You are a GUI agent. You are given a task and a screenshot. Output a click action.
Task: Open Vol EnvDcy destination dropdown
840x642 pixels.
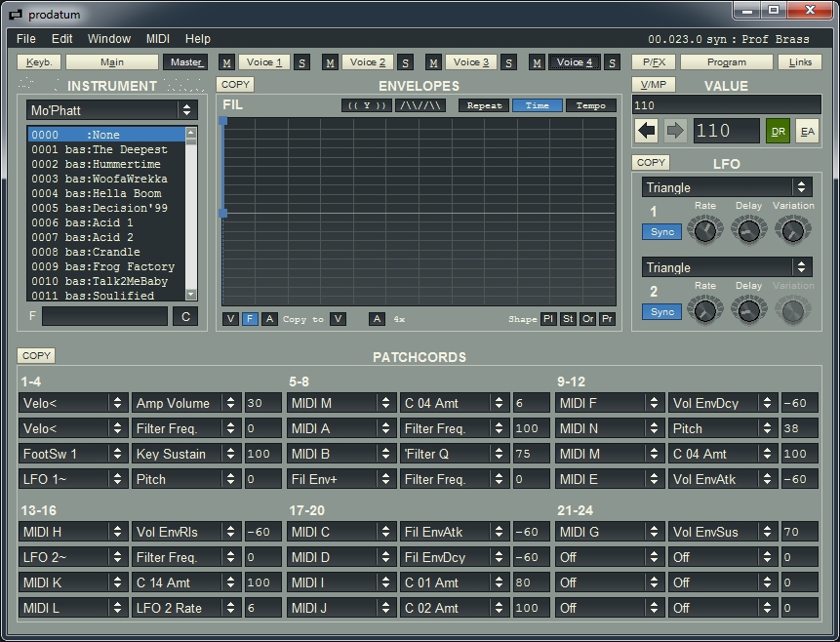723,403
